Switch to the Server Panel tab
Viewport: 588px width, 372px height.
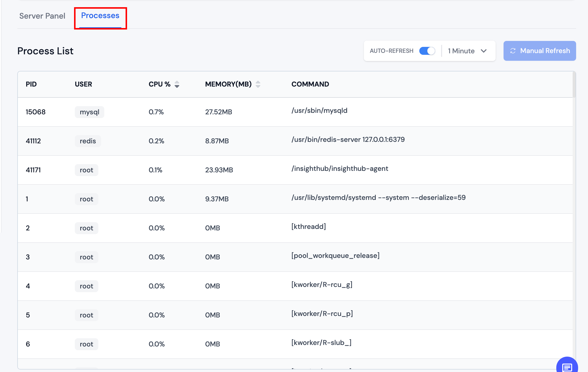[42, 16]
